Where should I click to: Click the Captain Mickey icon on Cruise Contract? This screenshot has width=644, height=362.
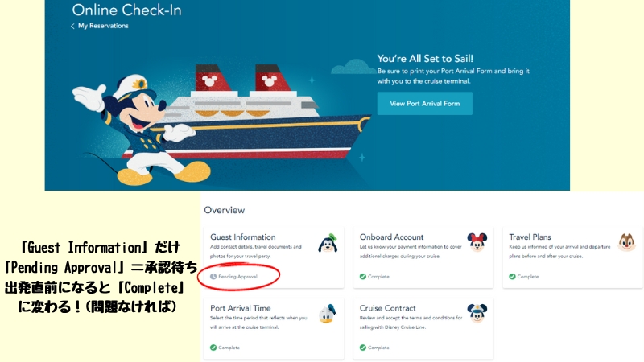477,314
